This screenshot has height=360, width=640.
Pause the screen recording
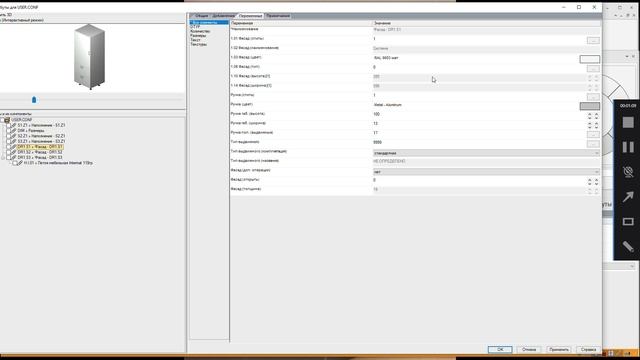628,147
